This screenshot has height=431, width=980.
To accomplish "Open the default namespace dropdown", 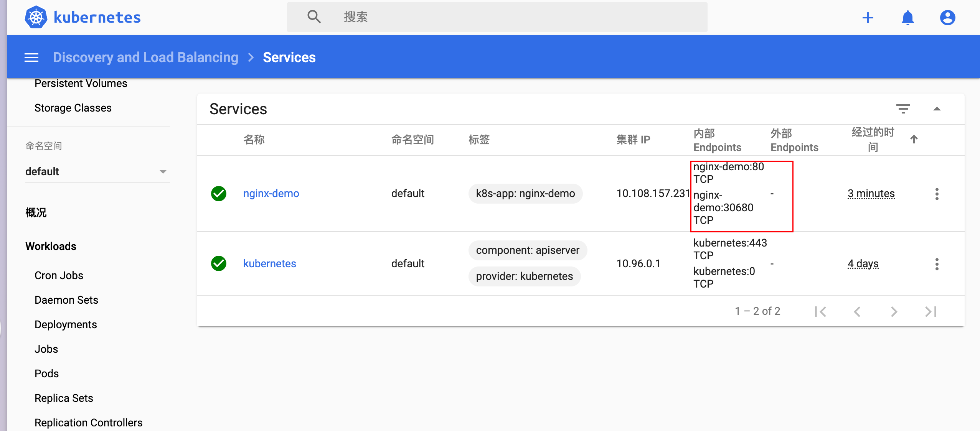I will click(x=97, y=171).
